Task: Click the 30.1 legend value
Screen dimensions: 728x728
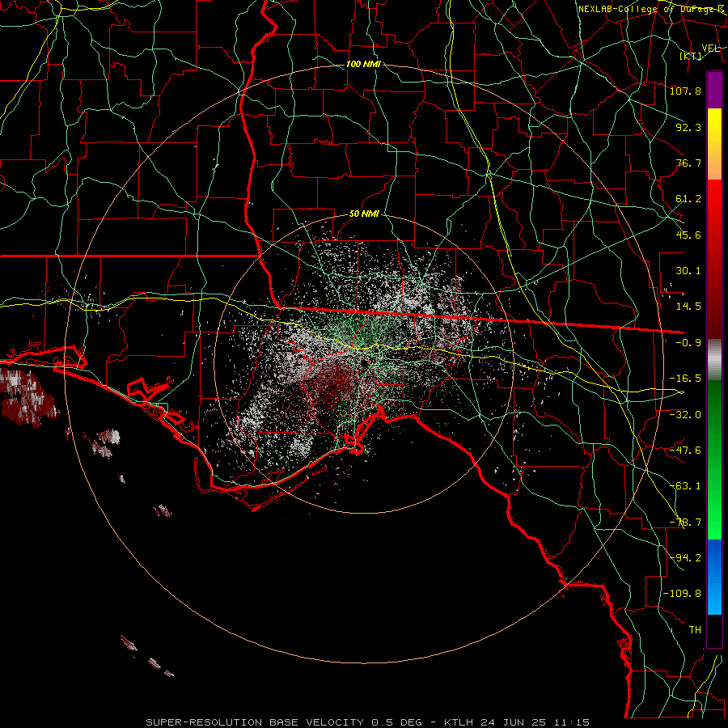Action: coord(688,271)
